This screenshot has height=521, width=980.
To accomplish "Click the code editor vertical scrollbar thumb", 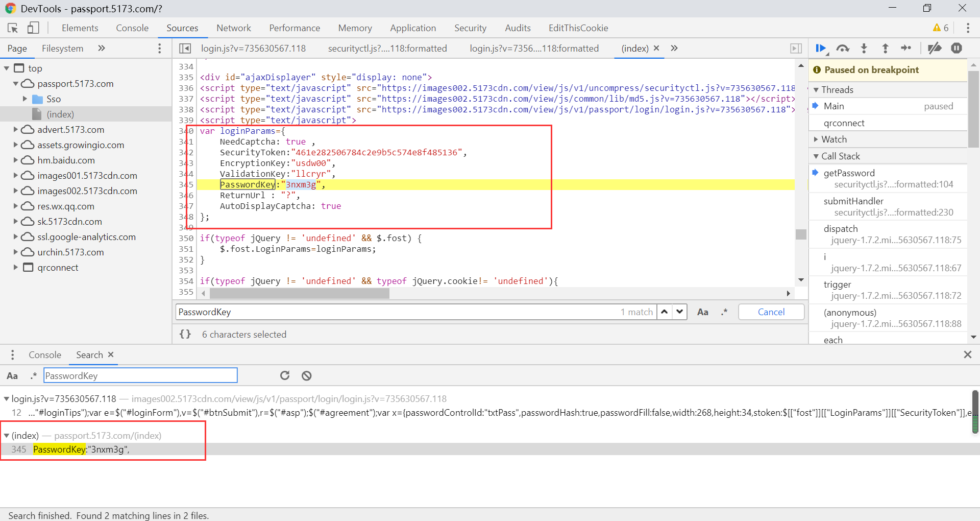I will 801,234.
